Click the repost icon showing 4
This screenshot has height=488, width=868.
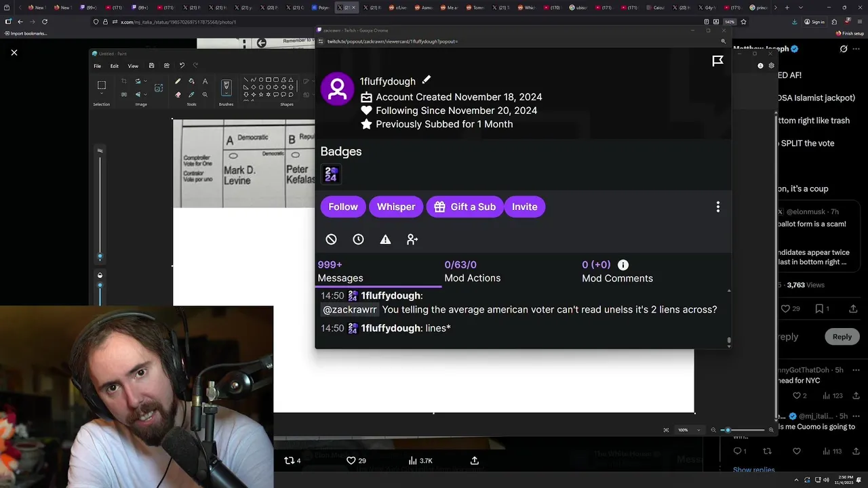(289, 460)
